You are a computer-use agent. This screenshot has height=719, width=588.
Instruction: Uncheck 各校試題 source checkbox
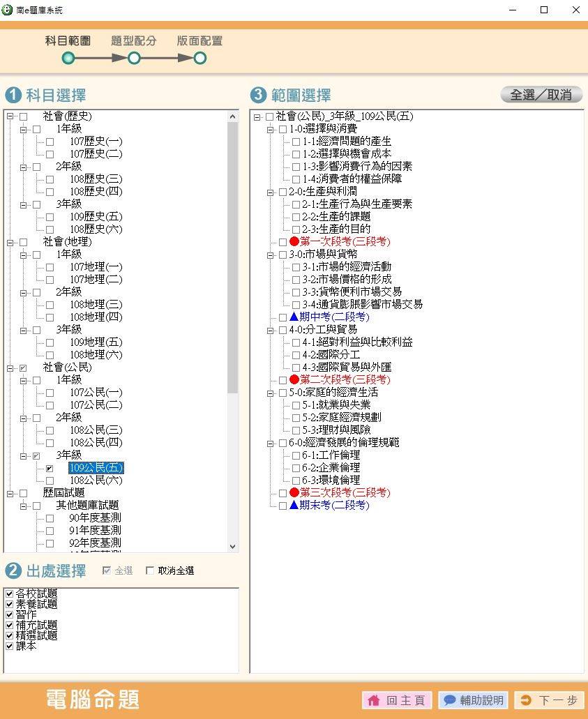(x=9, y=593)
